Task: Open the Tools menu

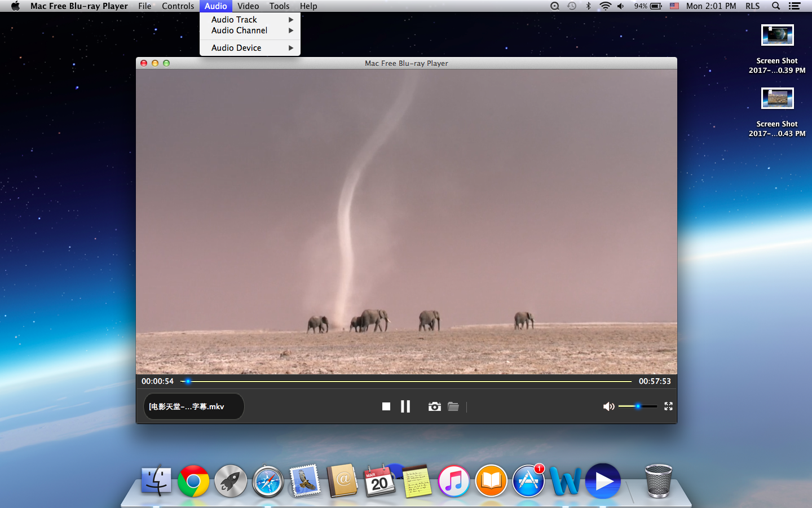Action: coord(279,6)
